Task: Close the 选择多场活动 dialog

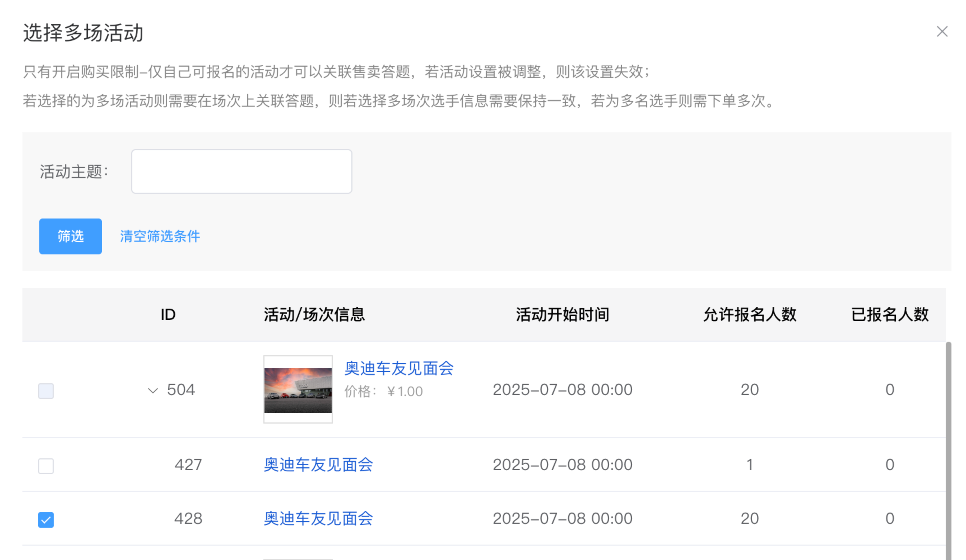Action: point(942,31)
